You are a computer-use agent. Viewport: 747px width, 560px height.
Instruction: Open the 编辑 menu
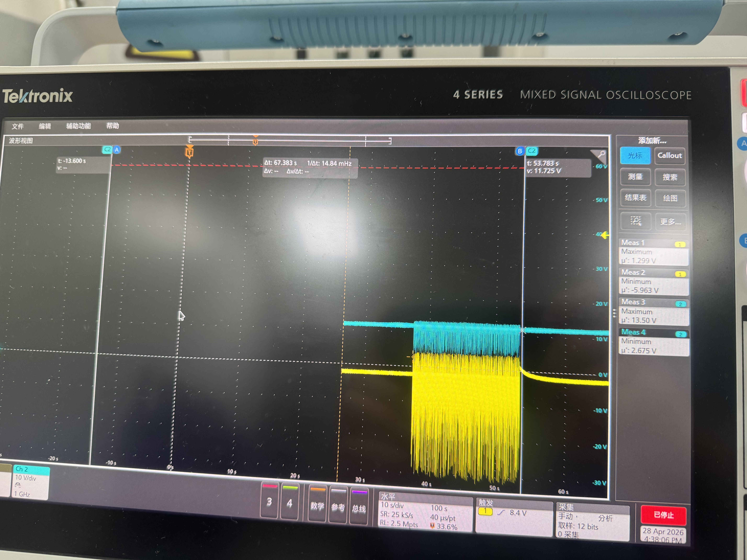45,126
